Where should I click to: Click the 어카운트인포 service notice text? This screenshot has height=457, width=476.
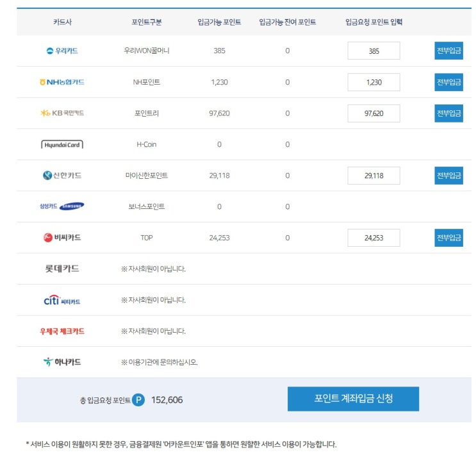pos(181,444)
